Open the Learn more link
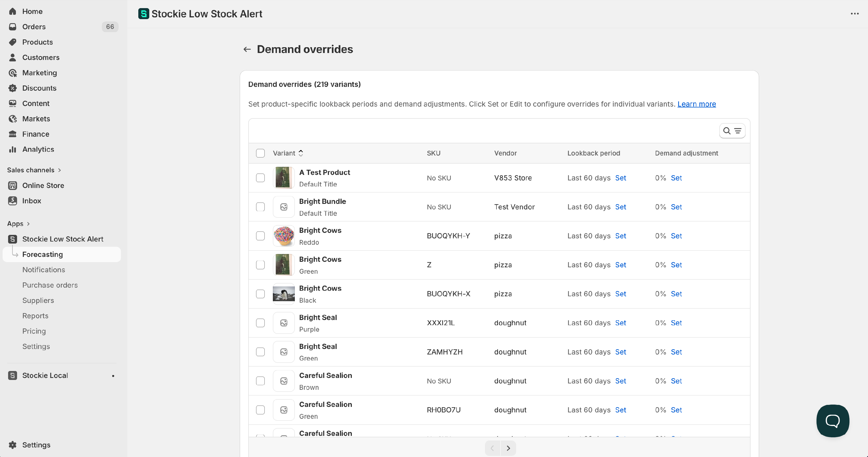This screenshot has width=868, height=457. (696, 104)
